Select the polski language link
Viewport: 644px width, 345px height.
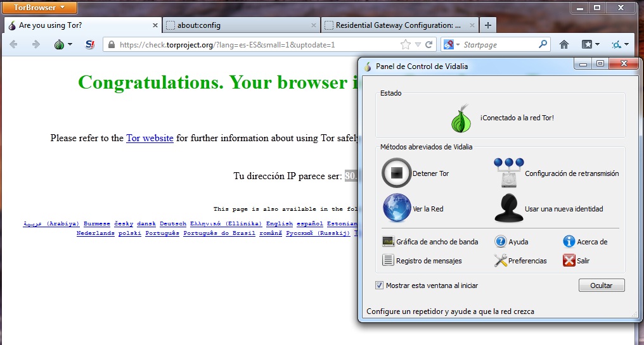point(130,233)
